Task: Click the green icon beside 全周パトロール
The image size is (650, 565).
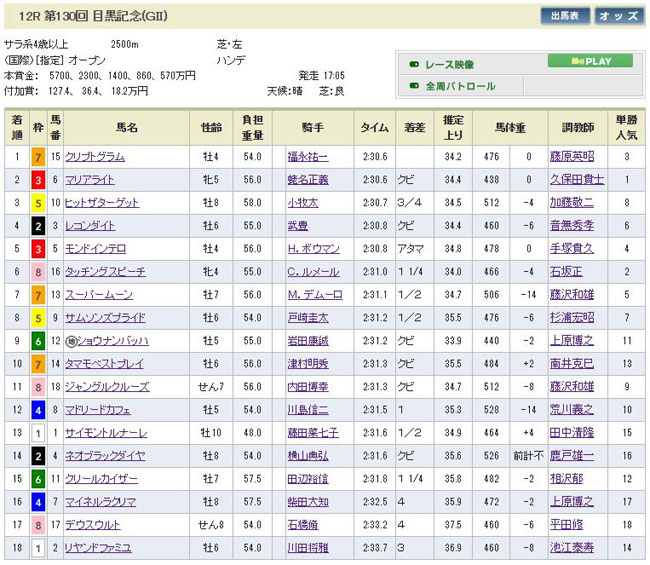Action: coord(414,86)
